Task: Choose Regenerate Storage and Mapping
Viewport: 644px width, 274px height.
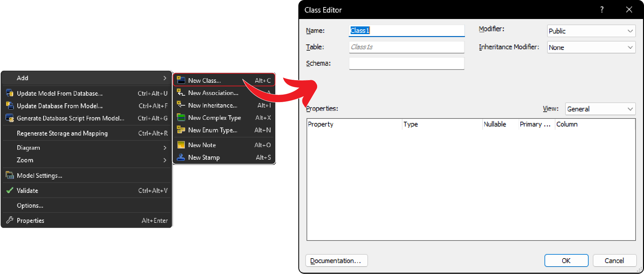Action: click(86, 133)
